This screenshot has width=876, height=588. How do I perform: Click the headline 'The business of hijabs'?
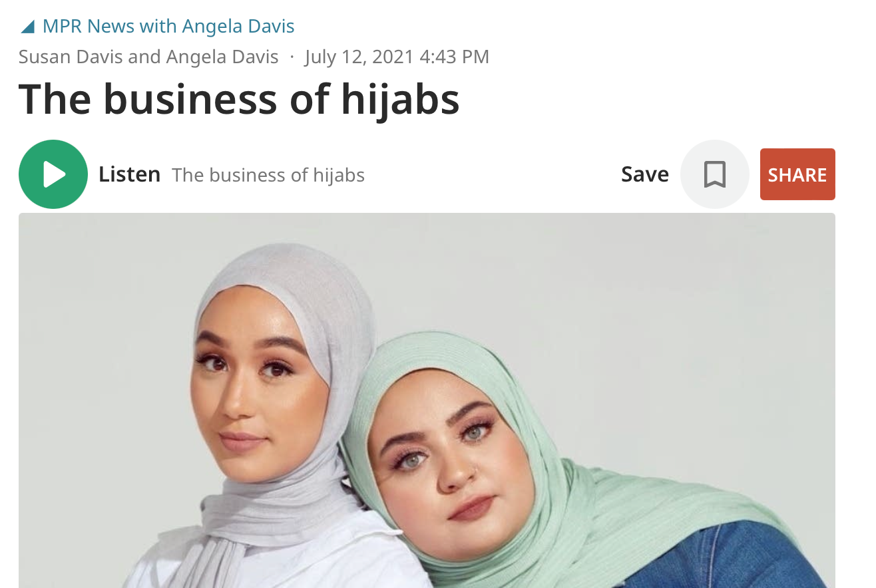tap(239, 98)
